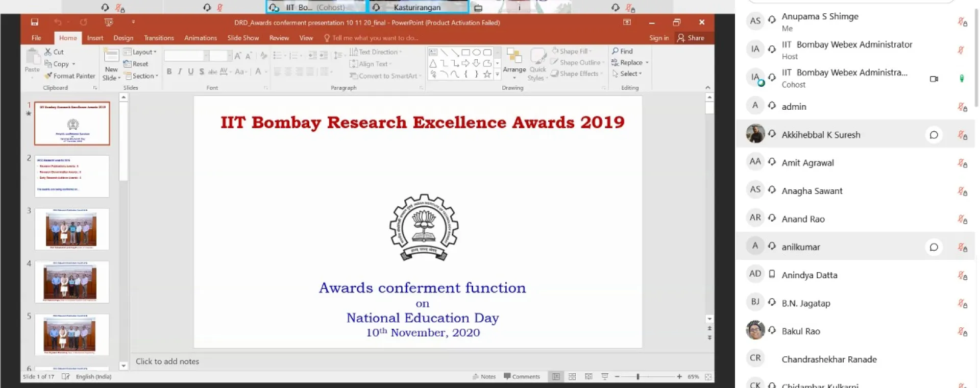Switch to Slide Sorter view
Screen dimensions: 980x388
tap(572, 377)
